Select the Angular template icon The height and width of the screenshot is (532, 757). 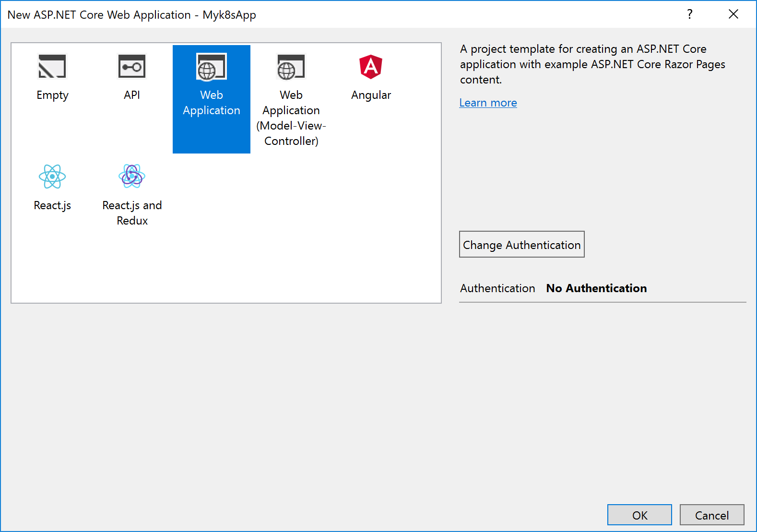pos(371,67)
